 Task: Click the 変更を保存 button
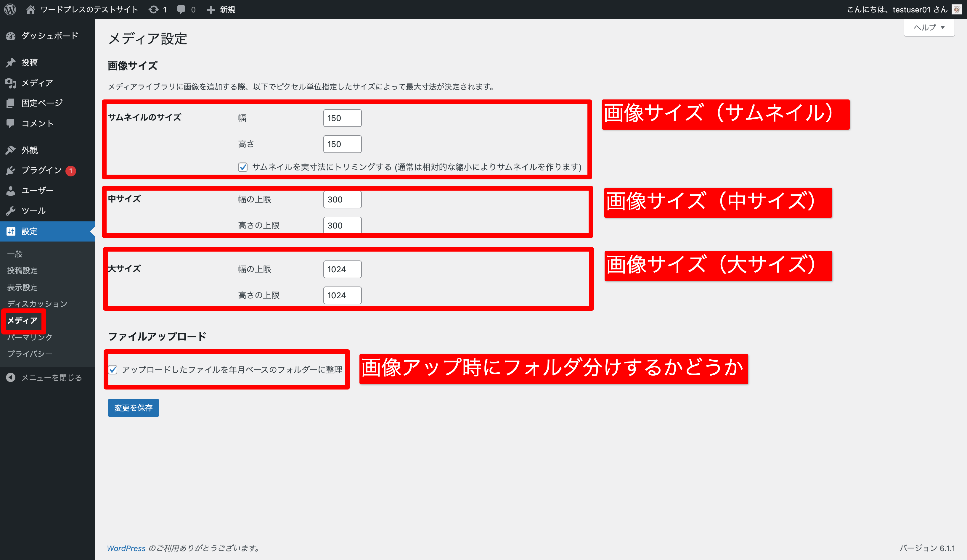134,408
